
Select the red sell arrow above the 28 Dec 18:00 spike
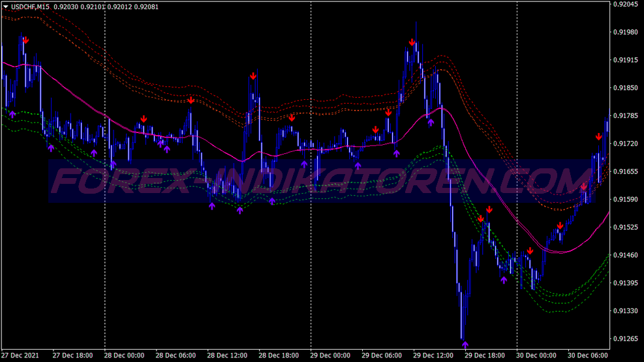point(253,76)
